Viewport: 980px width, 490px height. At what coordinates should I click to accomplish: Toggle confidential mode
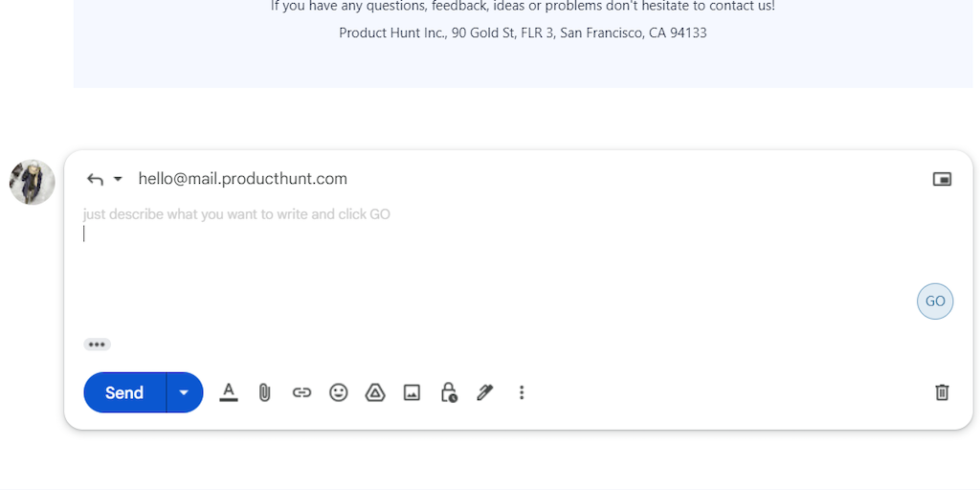448,392
